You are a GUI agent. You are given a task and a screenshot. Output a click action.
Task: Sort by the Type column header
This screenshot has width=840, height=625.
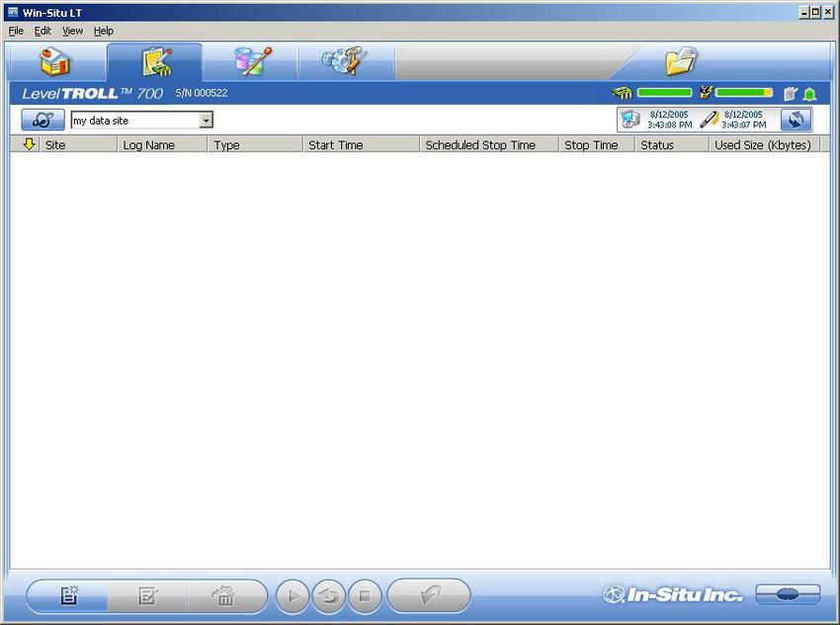tap(255, 144)
